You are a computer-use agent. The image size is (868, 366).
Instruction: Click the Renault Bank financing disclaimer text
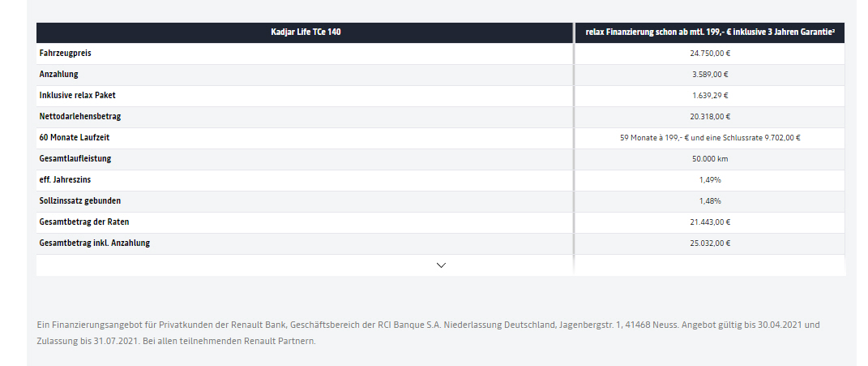[428, 333]
